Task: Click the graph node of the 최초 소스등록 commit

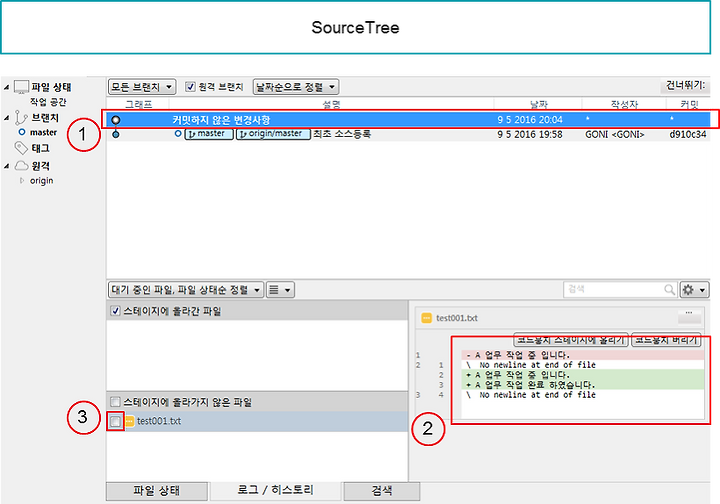Action: (116, 134)
